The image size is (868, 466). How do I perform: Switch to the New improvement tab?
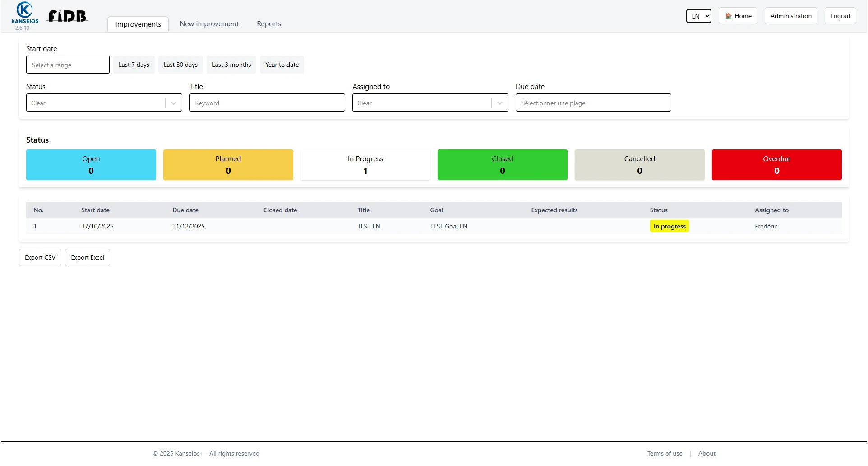point(209,24)
